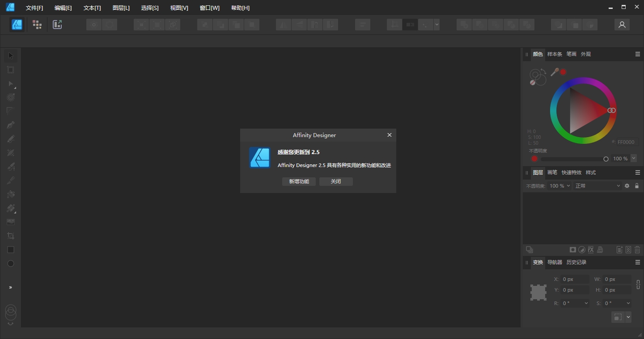Click the delete layer trash icon
The image size is (644, 339).
(x=637, y=250)
